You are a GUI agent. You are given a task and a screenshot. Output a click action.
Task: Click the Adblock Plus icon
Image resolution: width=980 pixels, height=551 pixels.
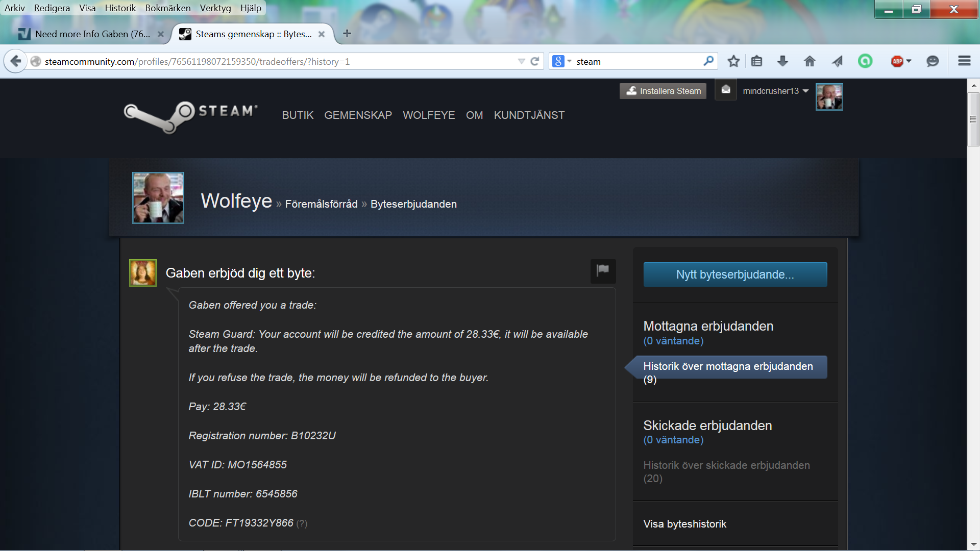coord(897,61)
